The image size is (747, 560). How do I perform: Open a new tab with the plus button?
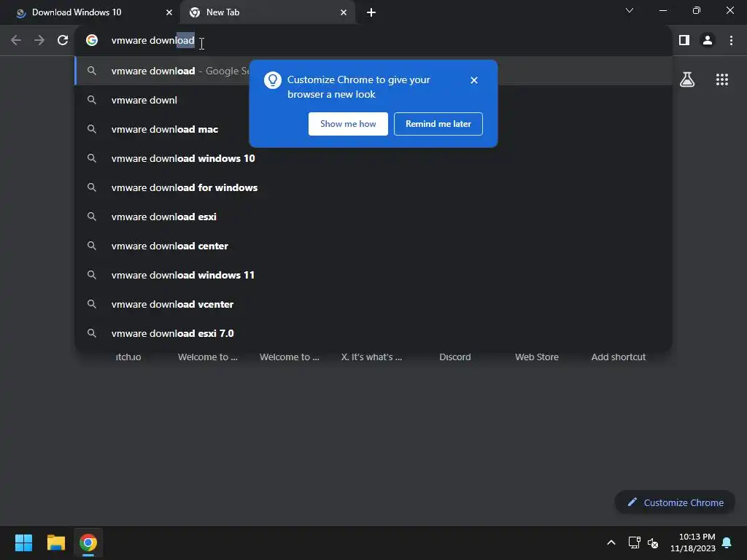pos(371,12)
